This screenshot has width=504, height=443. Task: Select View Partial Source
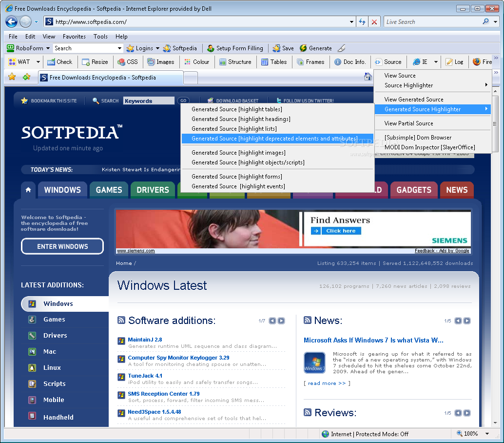pos(433,123)
